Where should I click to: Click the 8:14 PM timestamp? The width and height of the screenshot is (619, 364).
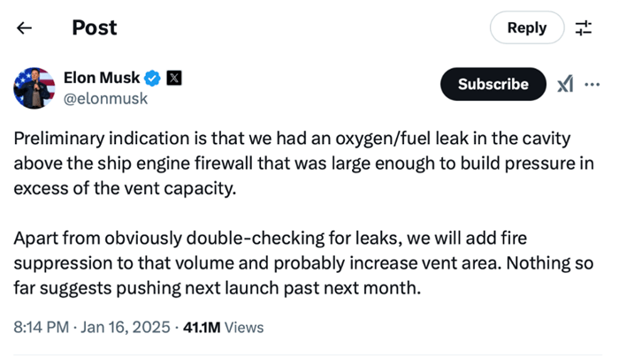(41, 327)
